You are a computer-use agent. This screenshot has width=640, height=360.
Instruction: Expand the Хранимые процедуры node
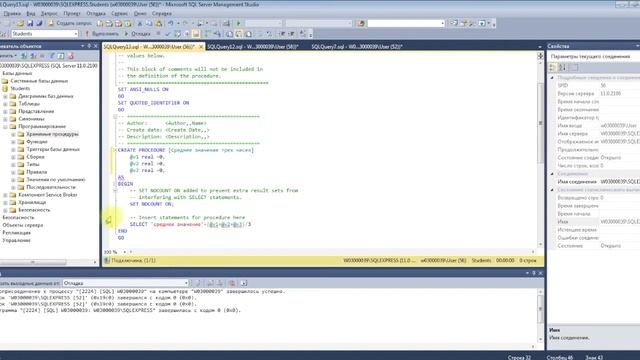13,134
